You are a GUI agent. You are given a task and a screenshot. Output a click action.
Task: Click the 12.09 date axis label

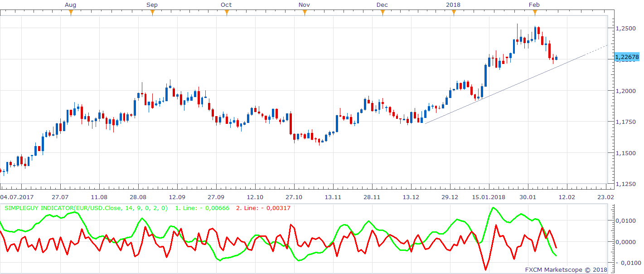tap(177, 197)
